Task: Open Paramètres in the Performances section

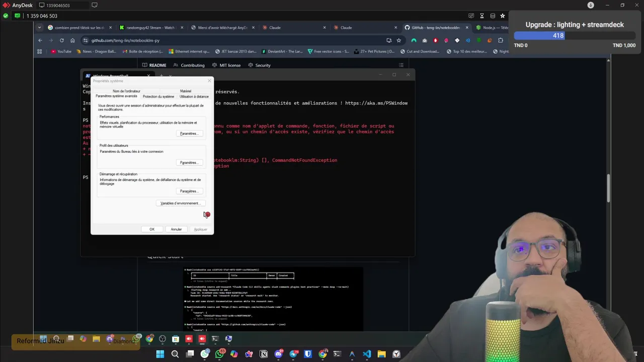Action: pyautogui.click(x=189, y=133)
